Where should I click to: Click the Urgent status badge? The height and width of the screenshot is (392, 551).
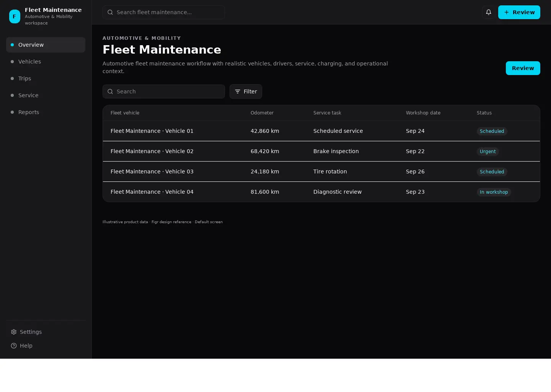click(x=488, y=152)
